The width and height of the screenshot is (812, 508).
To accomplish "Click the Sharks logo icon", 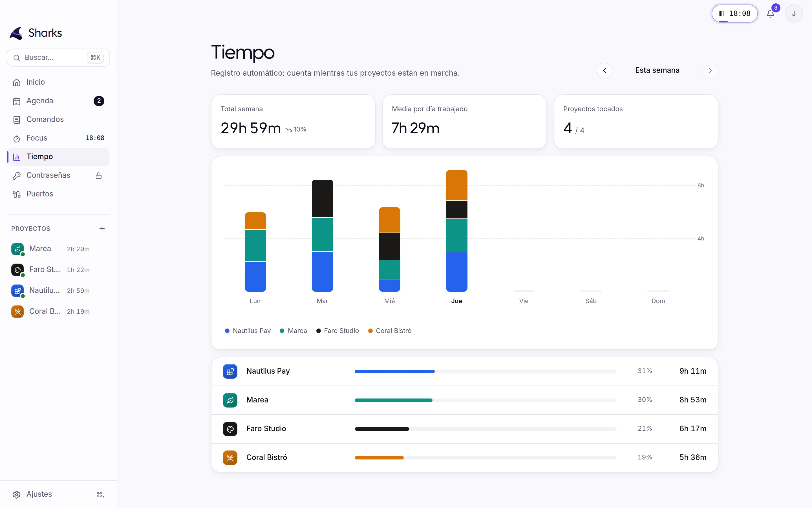I will [16, 33].
